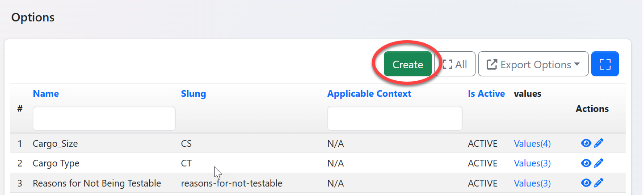This screenshot has height=195, width=644.
Task: Click the blue fullscreen icon button
Action: pos(605,64)
